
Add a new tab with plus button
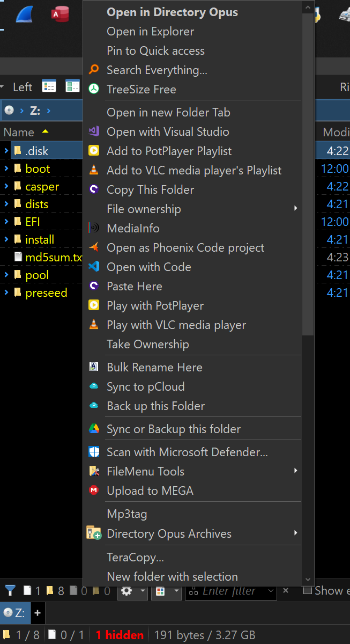click(x=38, y=612)
